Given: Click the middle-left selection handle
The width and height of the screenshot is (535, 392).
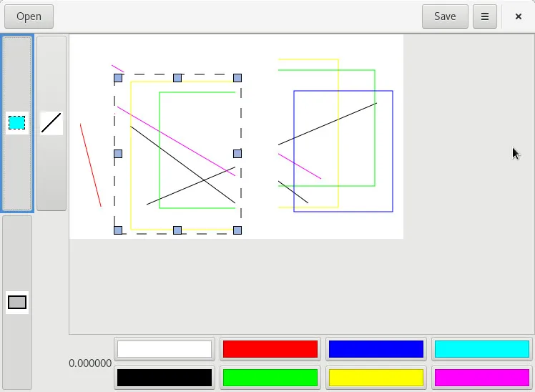Looking at the screenshot, I should (x=118, y=154).
